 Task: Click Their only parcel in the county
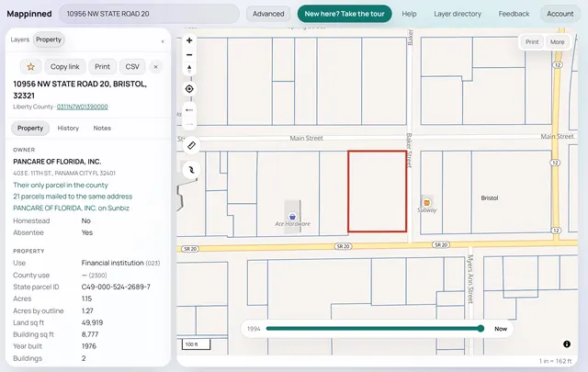61,186
